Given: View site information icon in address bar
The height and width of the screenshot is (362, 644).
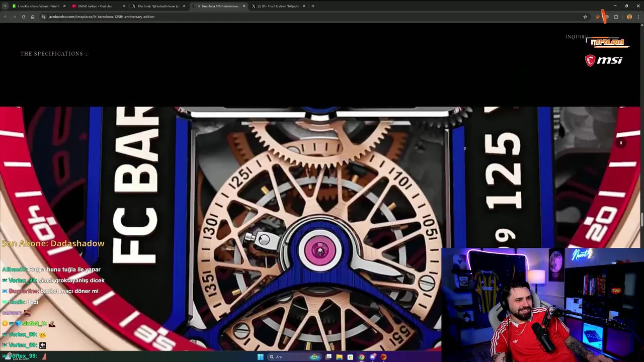Looking at the screenshot, I should (44, 17).
